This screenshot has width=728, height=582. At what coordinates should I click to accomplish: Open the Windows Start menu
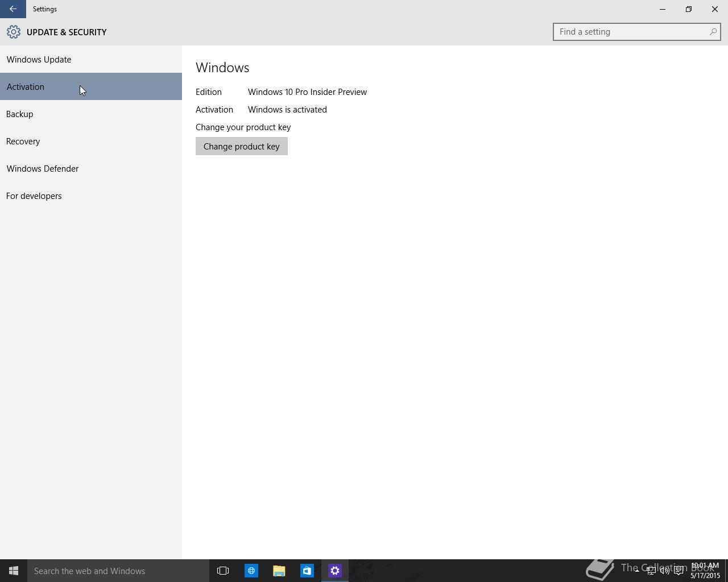tap(14, 571)
